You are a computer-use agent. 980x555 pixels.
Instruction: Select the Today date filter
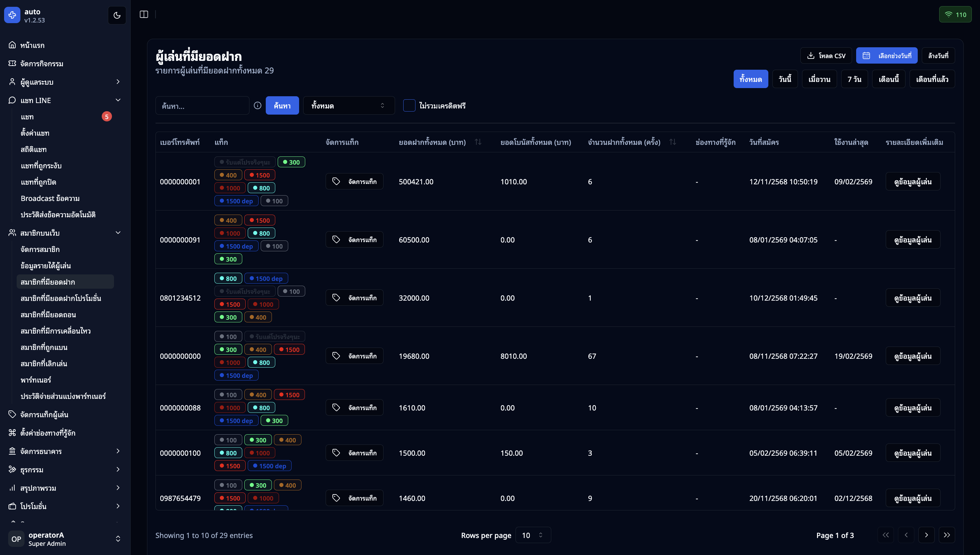[785, 79]
